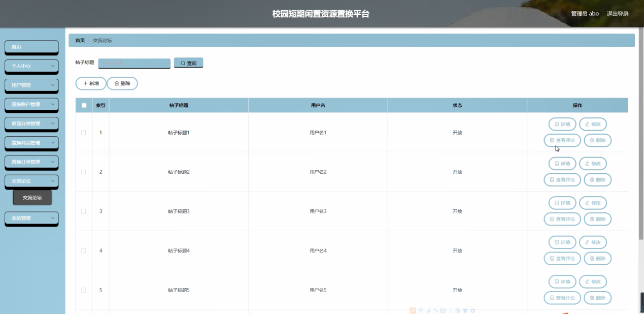Open 详情 for 帖子标题1 row
Viewport: 644px width, 314px height.
pyautogui.click(x=562, y=124)
